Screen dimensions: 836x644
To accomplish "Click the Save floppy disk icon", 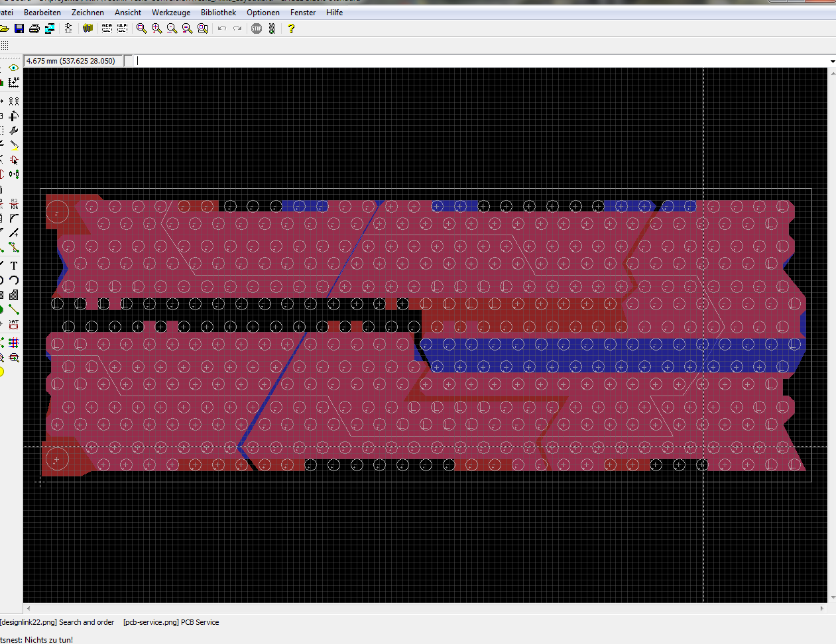I will [x=19, y=28].
